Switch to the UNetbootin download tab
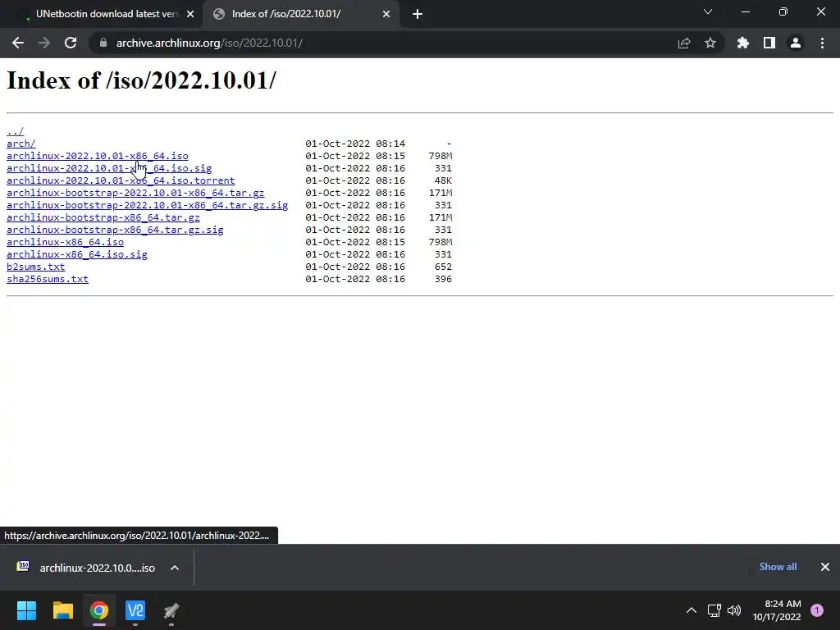The image size is (840, 630). (x=107, y=14)
